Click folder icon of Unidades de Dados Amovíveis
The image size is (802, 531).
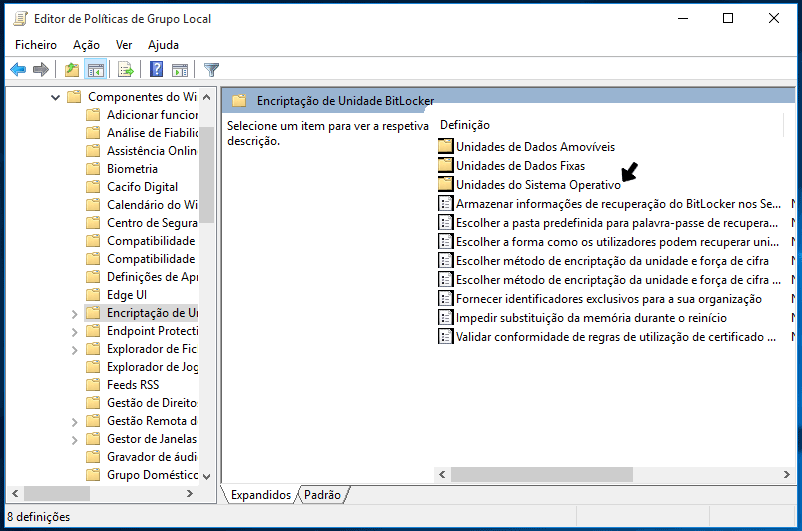point(445,146)
